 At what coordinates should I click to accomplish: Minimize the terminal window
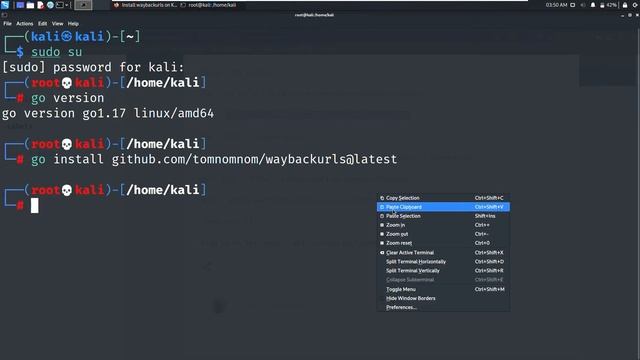pos(622,15)
